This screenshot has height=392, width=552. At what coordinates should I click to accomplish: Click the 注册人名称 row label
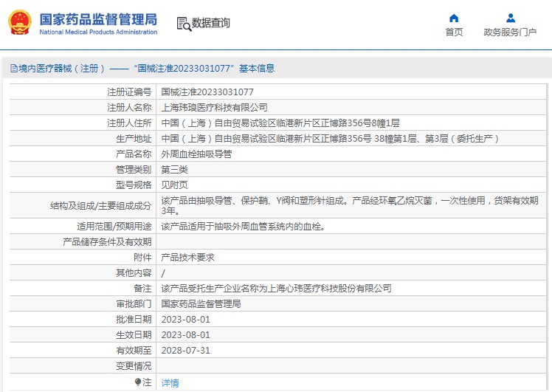[x=129, y=108]
